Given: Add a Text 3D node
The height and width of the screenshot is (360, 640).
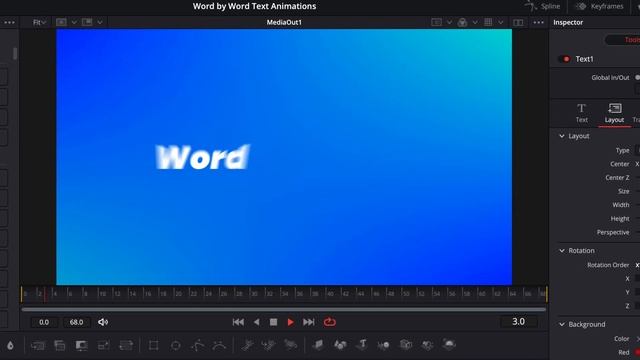Looking at the screenshot, I should (362, 344).
